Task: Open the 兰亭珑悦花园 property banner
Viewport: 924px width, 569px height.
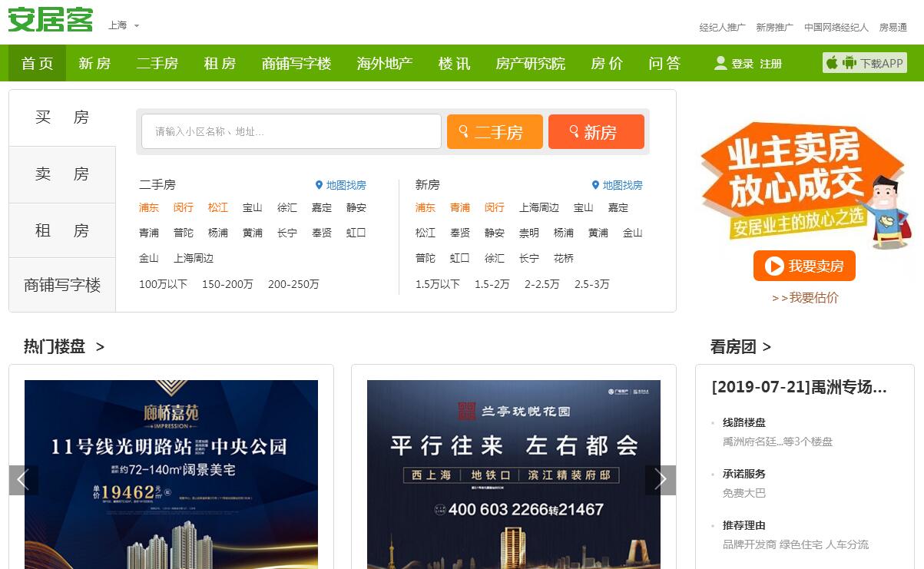Action: tap(513, 474)
